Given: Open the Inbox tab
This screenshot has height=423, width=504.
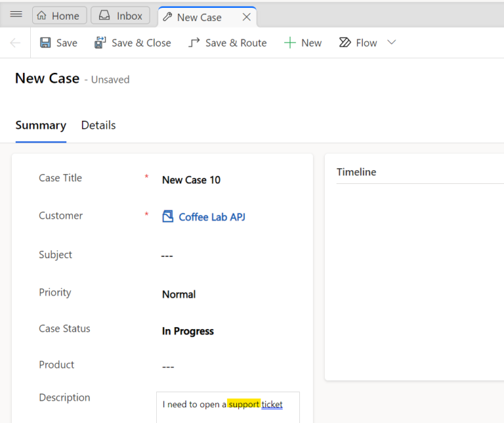Looking at the screenshot, I should (121, 15).
